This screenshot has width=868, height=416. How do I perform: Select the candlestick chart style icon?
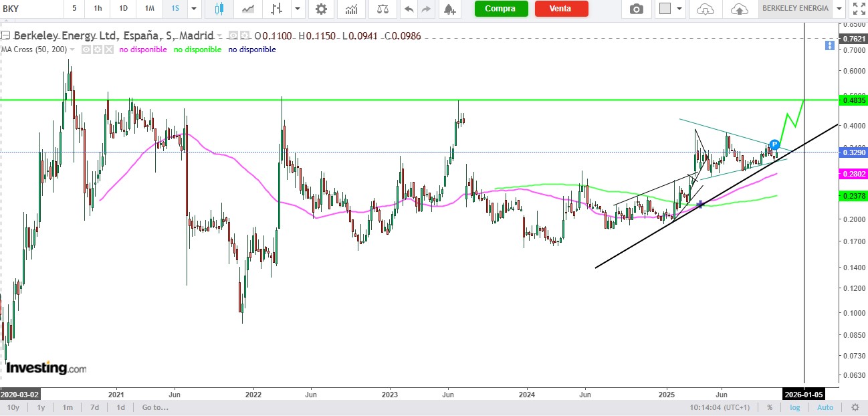219,9
